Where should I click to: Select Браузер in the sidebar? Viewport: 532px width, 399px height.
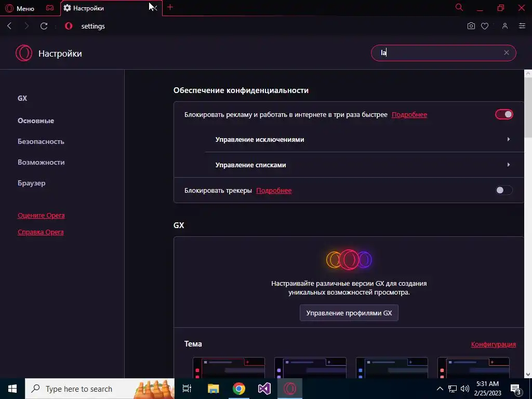pyautogui.click(x=32, y=183)
